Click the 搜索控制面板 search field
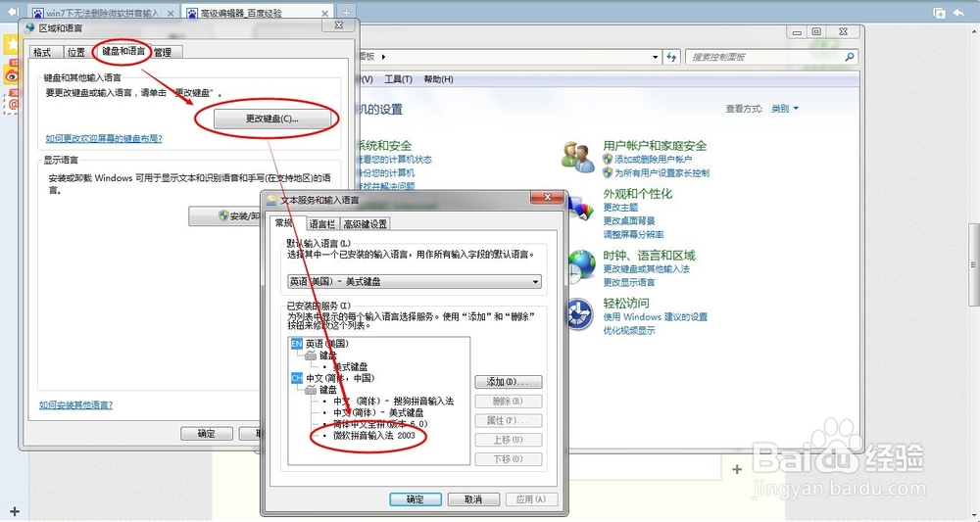980x522 pixels. (x=763, y=57)
